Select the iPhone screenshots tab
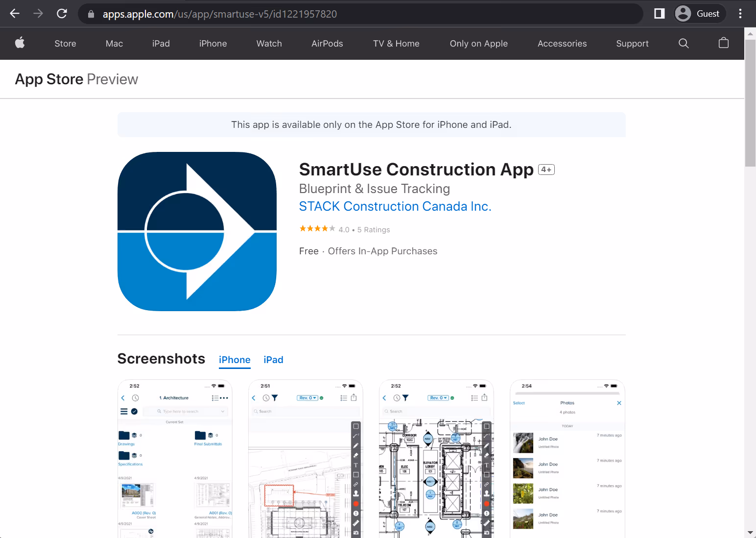 (235, 360)
